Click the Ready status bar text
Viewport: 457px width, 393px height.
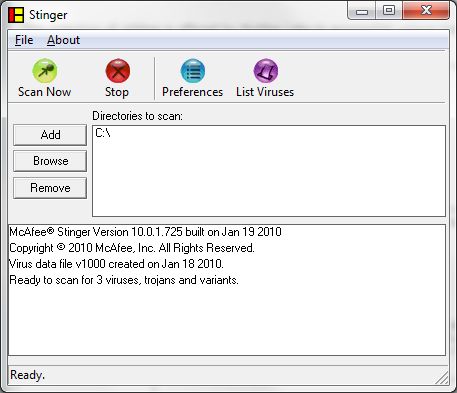pos(27,375)
